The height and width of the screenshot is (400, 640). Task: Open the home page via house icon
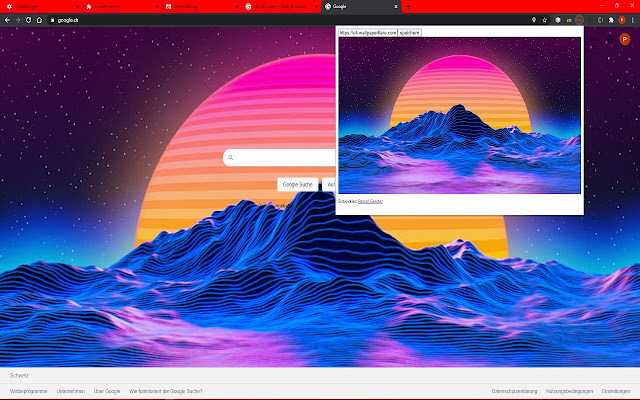coord(39,20)
